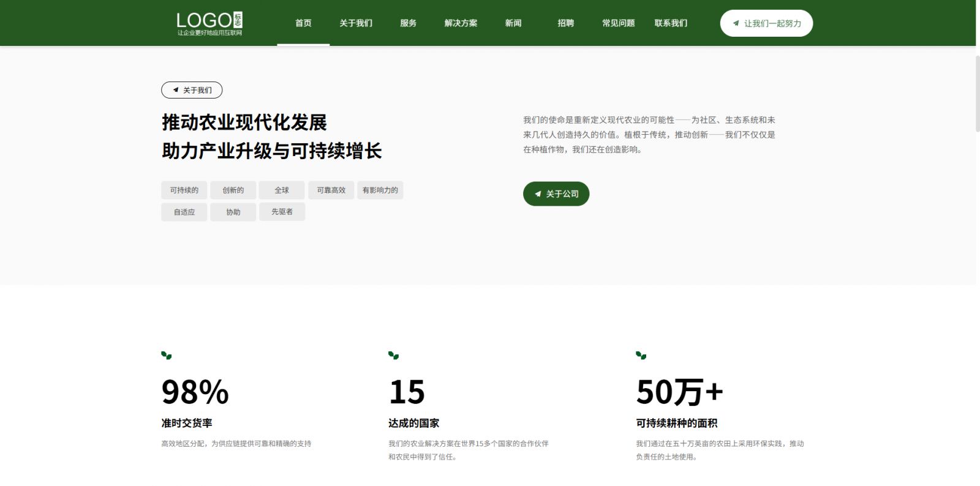Click the headline 推动农业现代化发展
The image size is (980, 486).
(244, 122)
